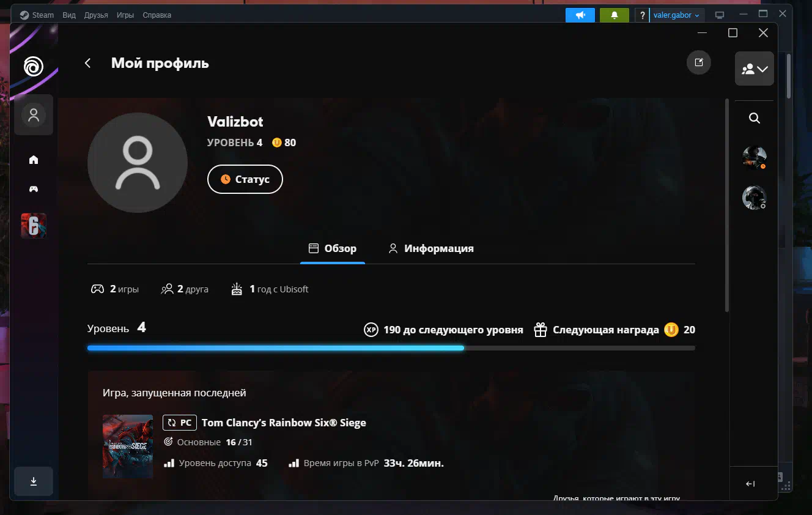Click the 2 друга stat
Screen dimensions: 812x515
pos(185,289)
